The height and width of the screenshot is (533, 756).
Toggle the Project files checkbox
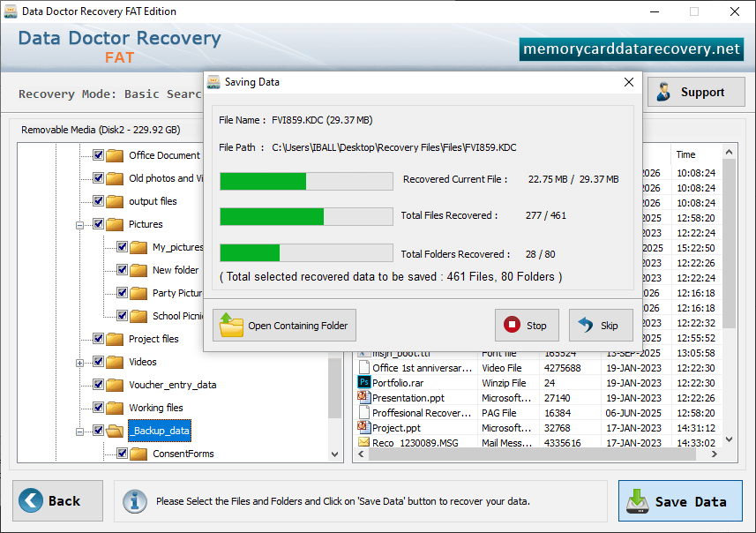pyautogui.click(x=98, y=339)
